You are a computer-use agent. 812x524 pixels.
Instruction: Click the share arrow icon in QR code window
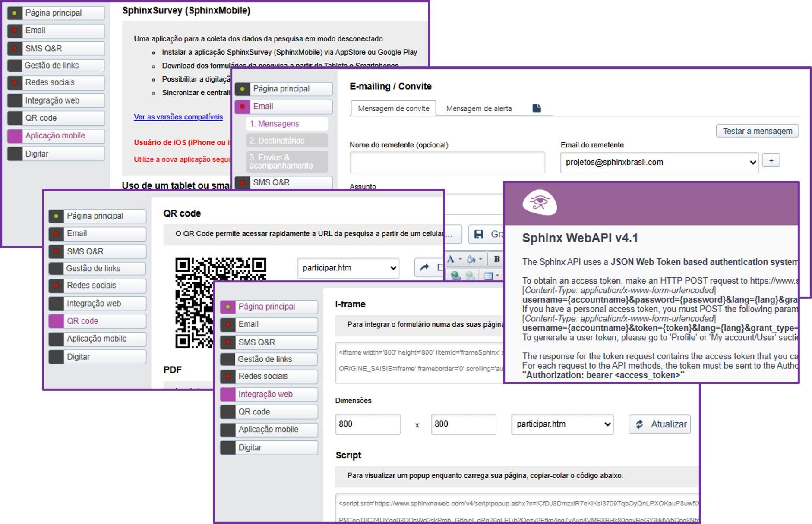pos(425,267)
